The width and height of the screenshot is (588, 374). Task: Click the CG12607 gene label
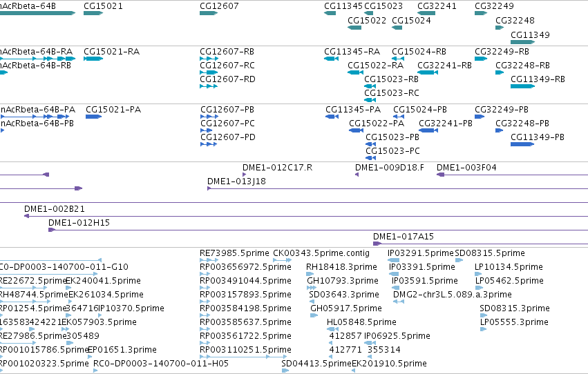click(x=219, y=6)
